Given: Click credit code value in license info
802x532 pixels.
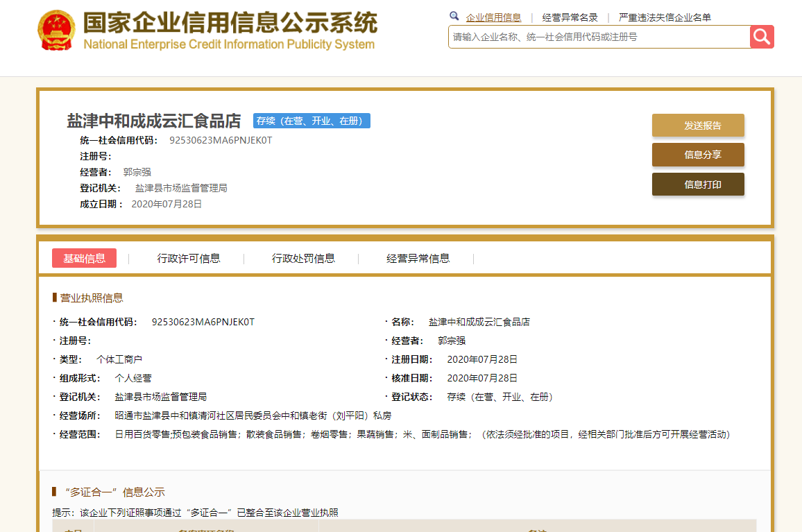Looking at the screenshot, I should click(203, 322).
